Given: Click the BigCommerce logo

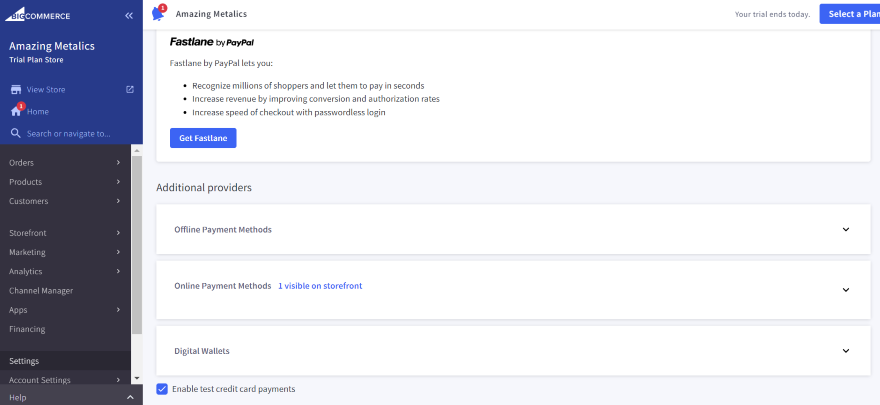Looking at the screenshot, I should pyautogui.click(x=38, y=15).
